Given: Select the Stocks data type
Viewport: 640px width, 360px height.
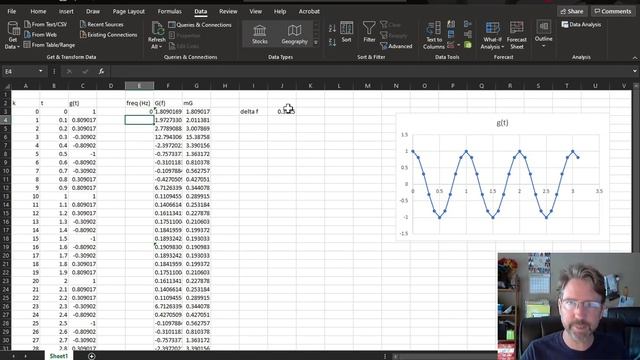Looking at the screenshot, I should (260, 34).
